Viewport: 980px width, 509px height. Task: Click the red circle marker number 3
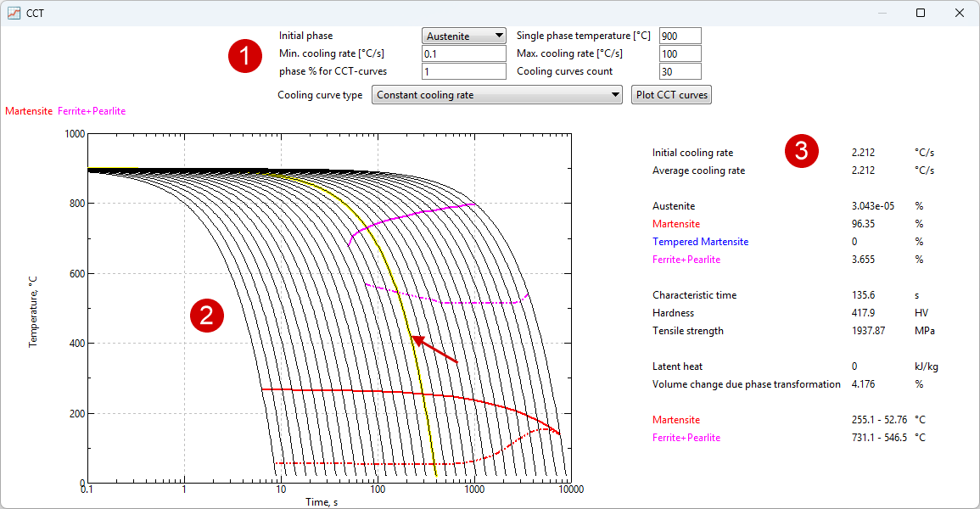coord(801,150)
